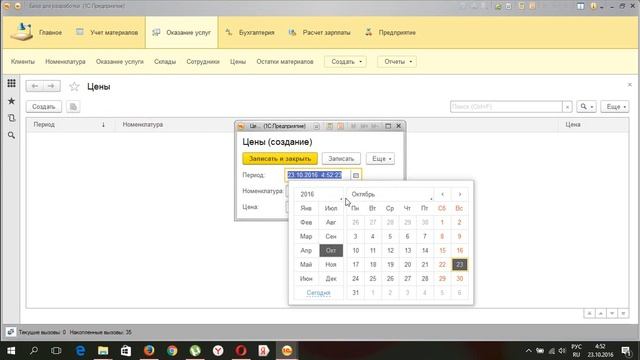Open calendar picker button beside Период field
The image size is (640, 360).
pos(356,175)
